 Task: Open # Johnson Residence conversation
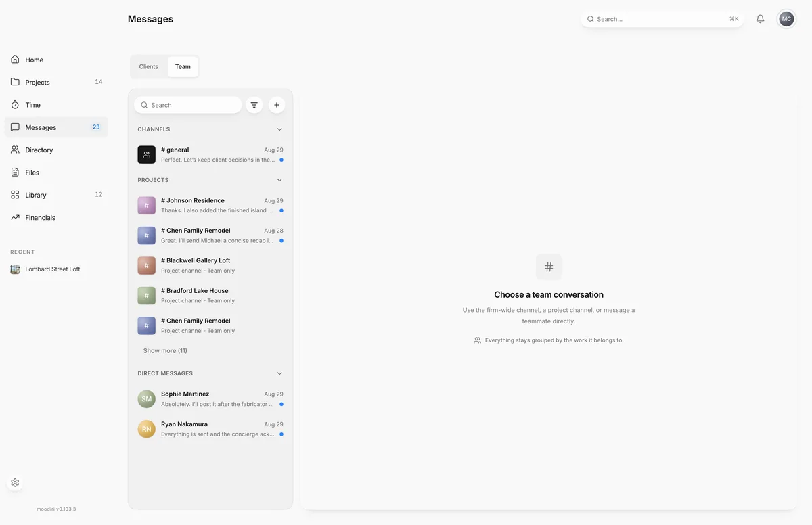tap(210, 206)
